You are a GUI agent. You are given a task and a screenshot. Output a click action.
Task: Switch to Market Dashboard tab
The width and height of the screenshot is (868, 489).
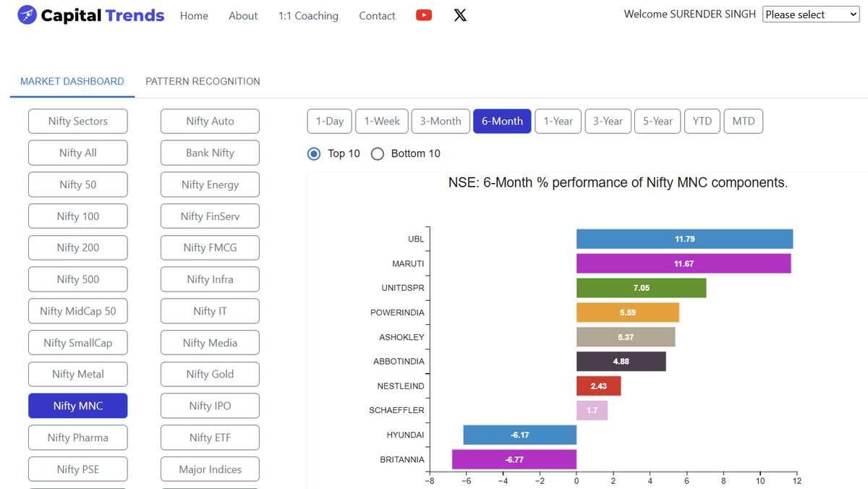72,82
